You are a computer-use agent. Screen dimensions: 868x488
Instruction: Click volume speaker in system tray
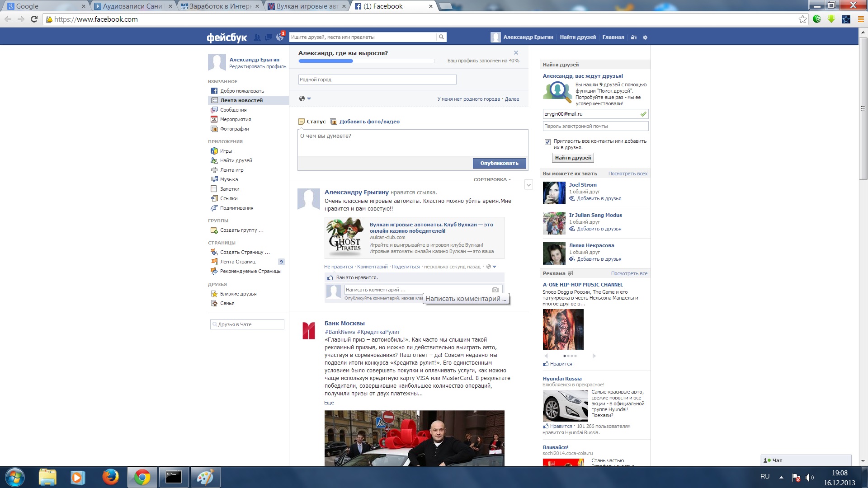(809, 477)
